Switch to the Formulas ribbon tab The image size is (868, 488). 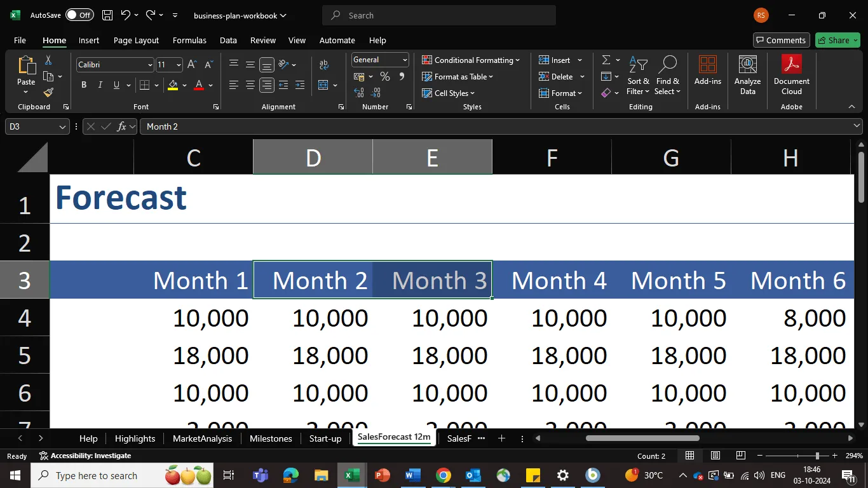tap(189, 40)
